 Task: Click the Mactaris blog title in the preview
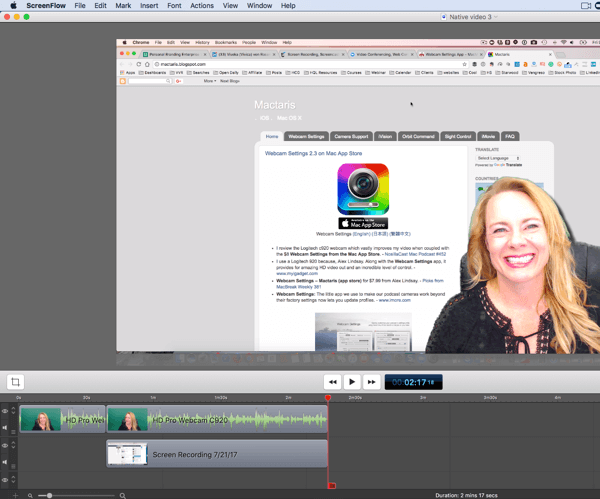pos(275,105)
